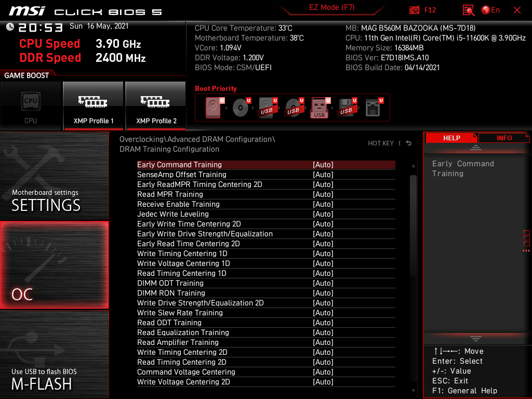Image resolution: width=532 pixels, height=399 pixels.
Task: Change language via the En globe icon
Action: pyautogui.click(x=490, y=10)
